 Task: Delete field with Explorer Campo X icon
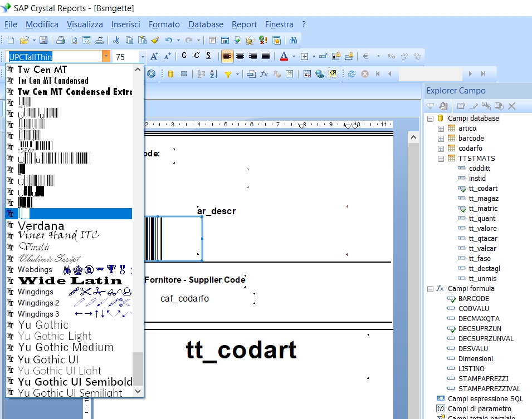pos(511,106)
